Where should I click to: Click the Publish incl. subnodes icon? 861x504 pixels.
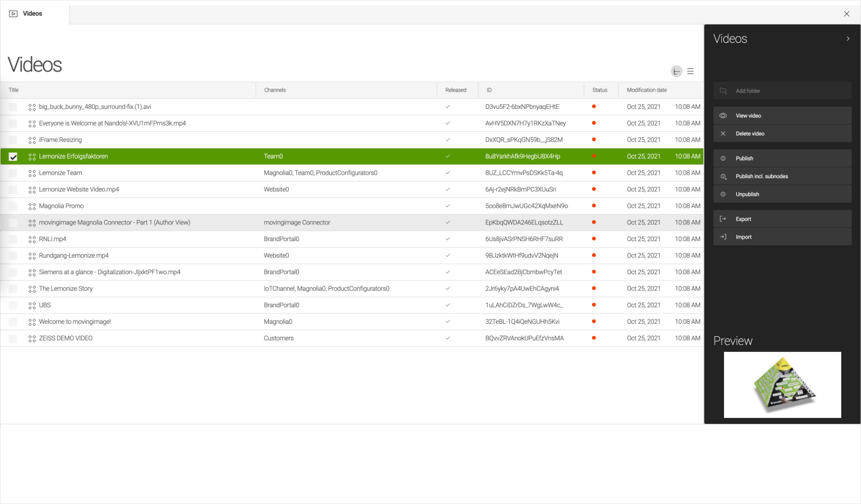coord(723,176)
